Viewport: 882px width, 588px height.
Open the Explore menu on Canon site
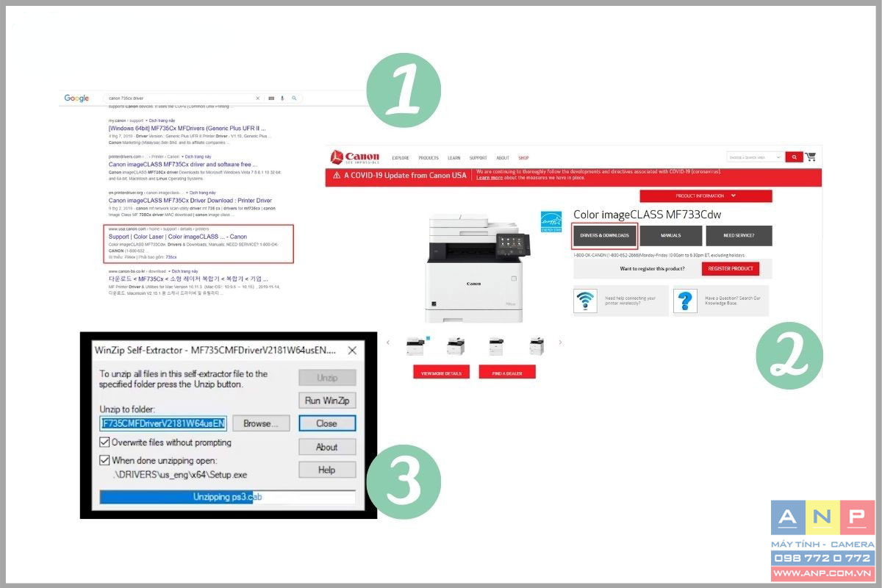pos(401,158)
